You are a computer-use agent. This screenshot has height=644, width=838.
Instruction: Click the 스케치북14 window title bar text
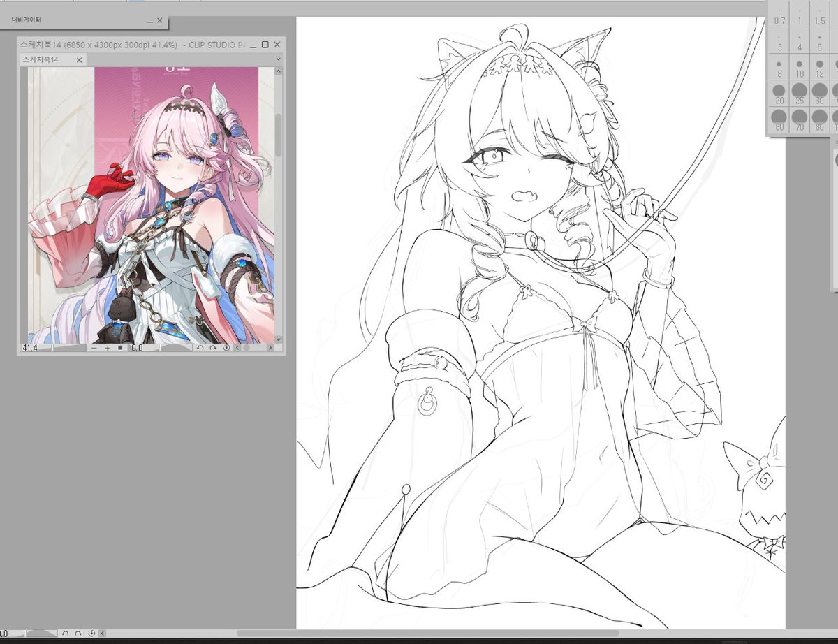133,45
